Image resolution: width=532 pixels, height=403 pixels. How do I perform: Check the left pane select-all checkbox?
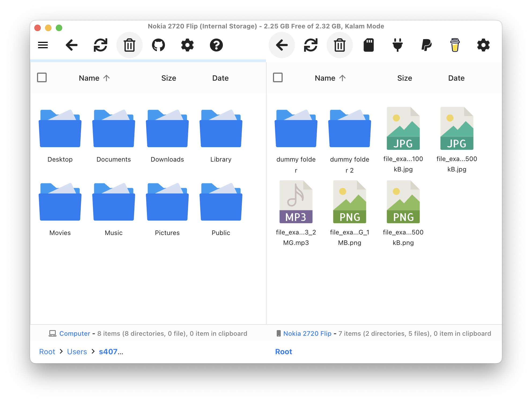pyautogui.click(x=42, y=78)
